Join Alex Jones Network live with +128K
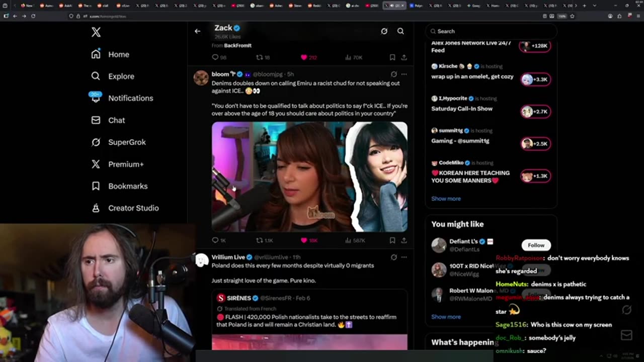This screenshot has width=644, height=362. [535, 46]
